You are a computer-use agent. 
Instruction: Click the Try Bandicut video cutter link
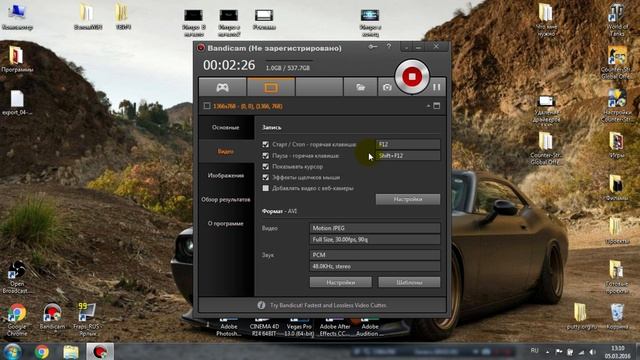click(x=328, y=305)
